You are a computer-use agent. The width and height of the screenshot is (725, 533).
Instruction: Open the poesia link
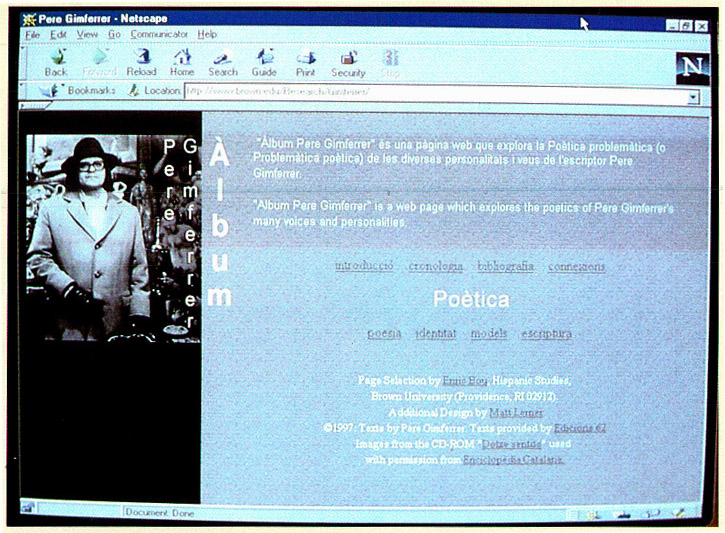click(384, 333)
